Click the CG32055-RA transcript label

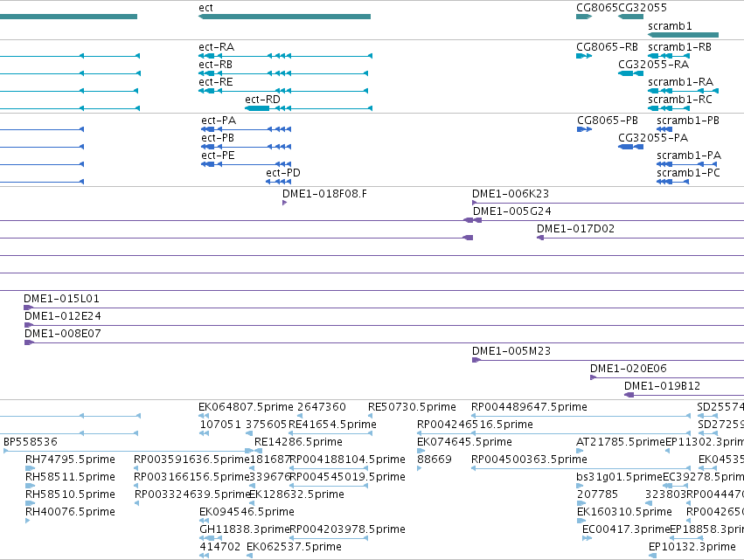[653, 65]
